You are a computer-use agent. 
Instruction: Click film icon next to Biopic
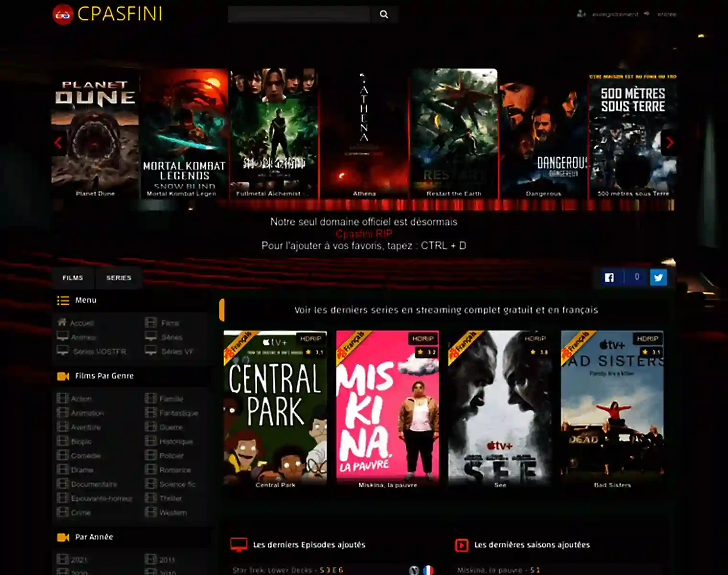click(62, 441)
